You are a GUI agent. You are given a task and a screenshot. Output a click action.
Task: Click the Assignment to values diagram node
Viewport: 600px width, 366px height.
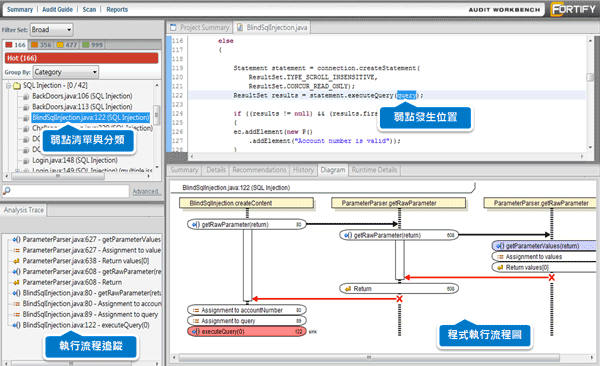click(544, 257)
